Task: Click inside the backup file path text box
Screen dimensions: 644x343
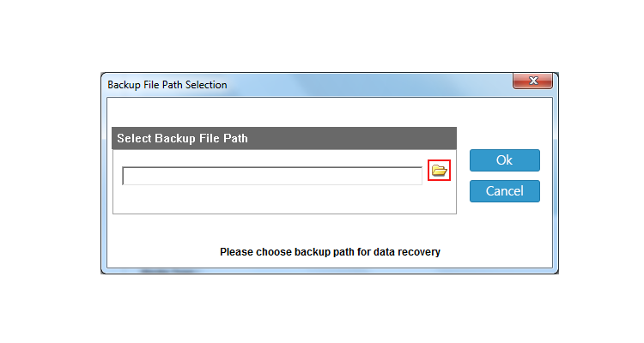Action: (x=272, y=176)
